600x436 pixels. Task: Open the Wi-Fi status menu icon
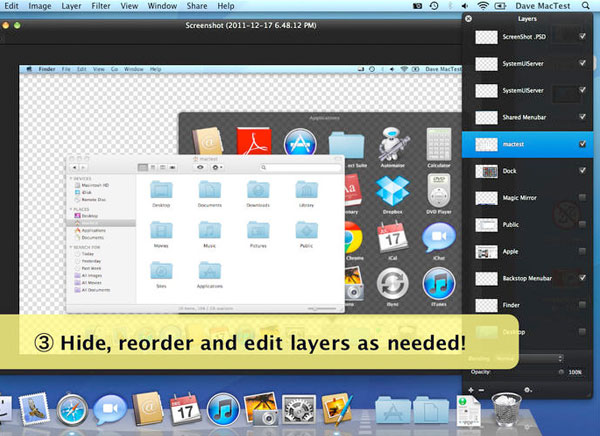[483, 6]
